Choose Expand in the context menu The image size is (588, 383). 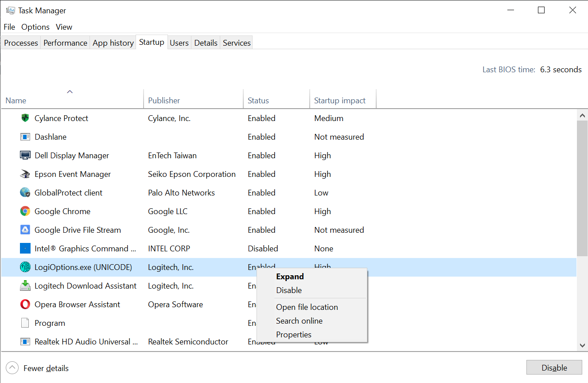(x=290, y=277)
